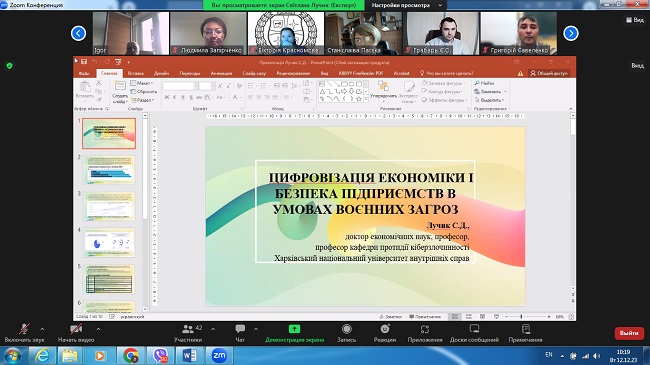Image resolution: width=650 pixels, height=365 pixels.
Task: Toggle bold Ж formatting
Action: (167, 97)
